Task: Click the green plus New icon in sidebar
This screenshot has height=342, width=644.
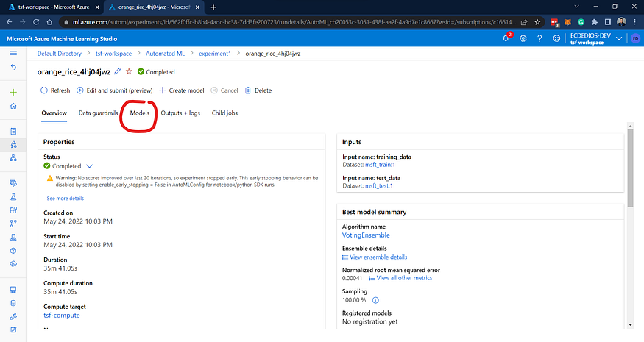Action: coord(13,93)
